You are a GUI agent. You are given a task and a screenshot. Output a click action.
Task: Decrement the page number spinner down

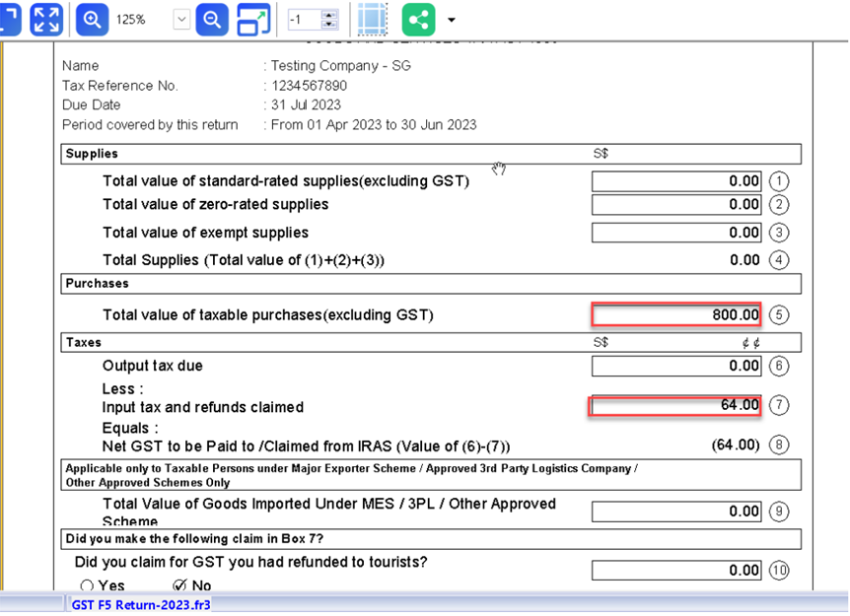point(328,25)
